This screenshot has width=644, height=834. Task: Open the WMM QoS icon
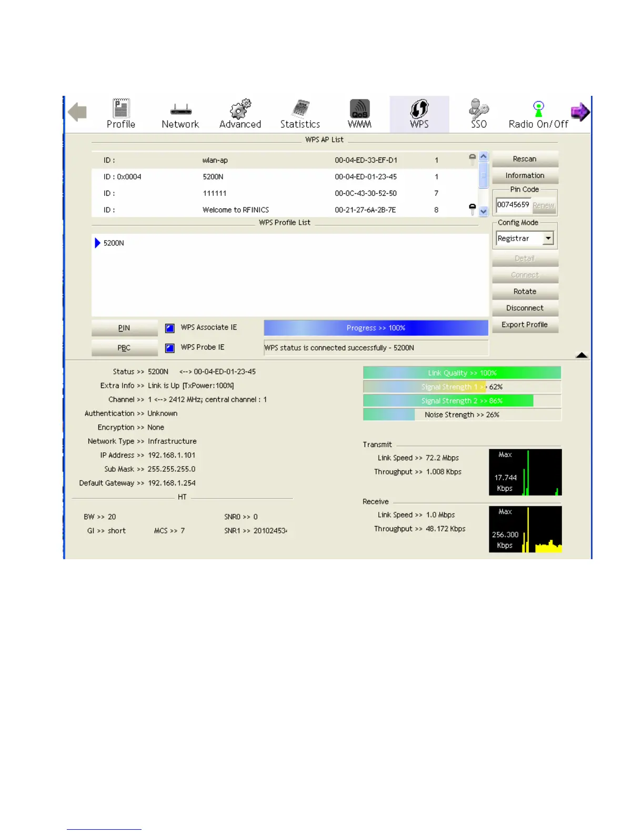360,108
